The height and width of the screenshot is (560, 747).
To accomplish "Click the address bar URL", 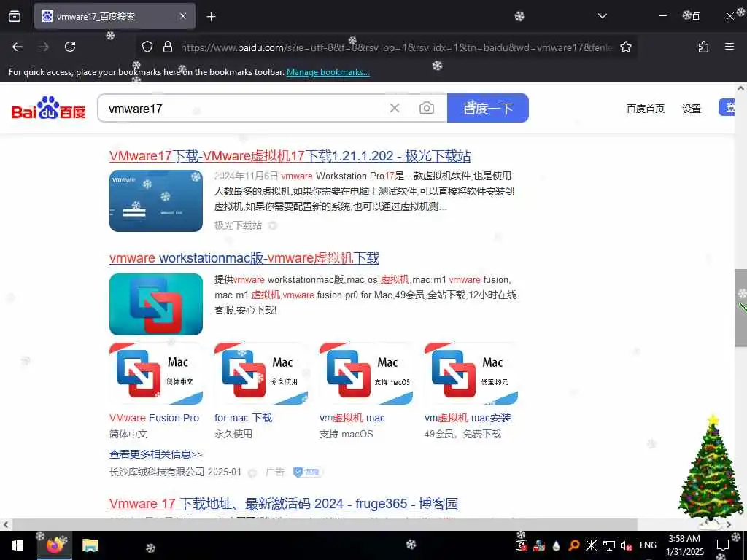I will coord(396,47).
